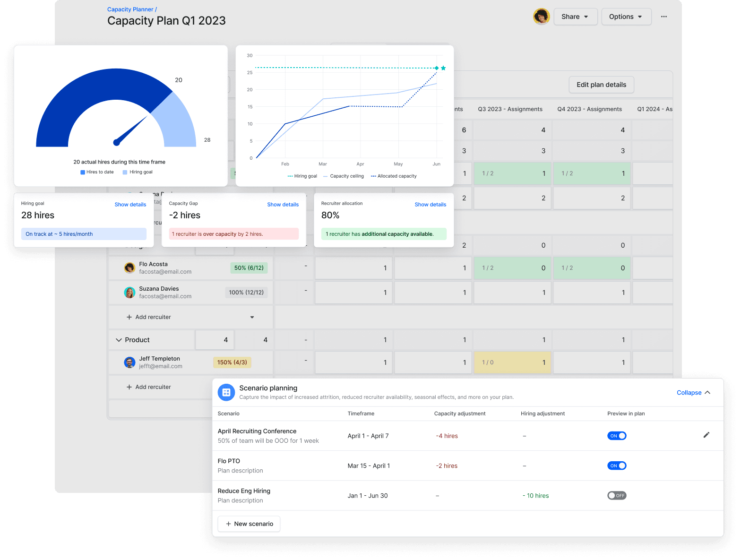
Task: Click the Capacity Planner breadcrumb
Action: click(x=130, y=9)
